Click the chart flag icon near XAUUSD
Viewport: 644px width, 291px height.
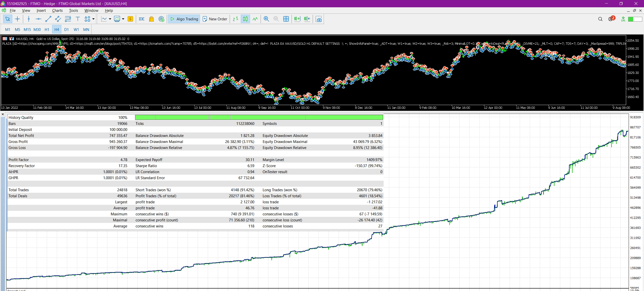tap(12, 38)
